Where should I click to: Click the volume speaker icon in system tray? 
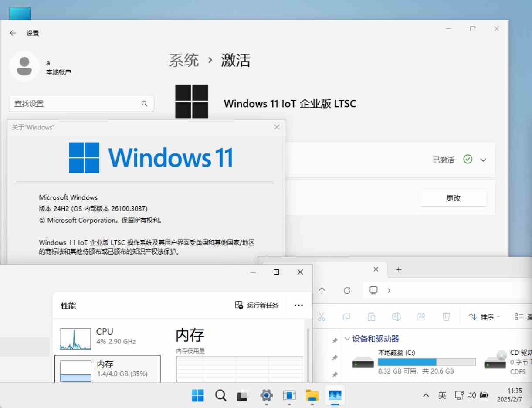(471, 395)
